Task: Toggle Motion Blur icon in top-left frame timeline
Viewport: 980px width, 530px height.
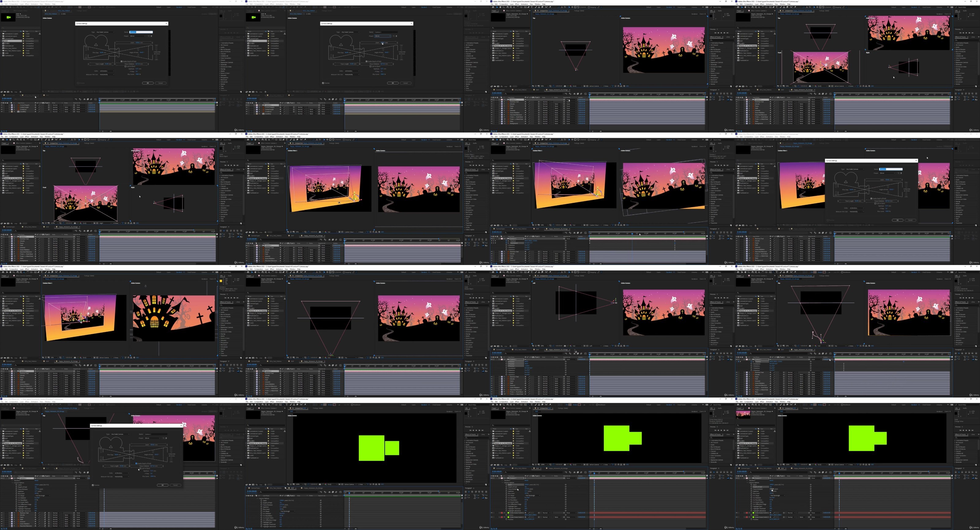Action: tap(91, 99)
